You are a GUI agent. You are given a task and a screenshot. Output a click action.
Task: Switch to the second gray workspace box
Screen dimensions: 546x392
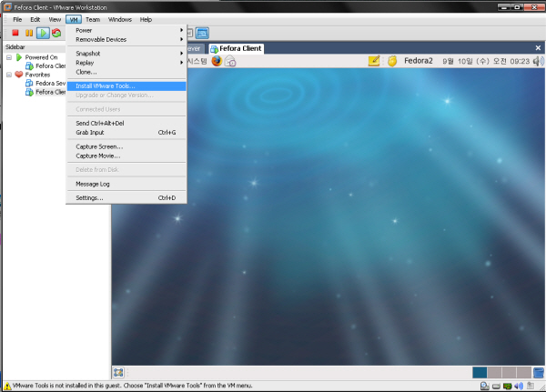pyautogui.click(x=494, y=373)
